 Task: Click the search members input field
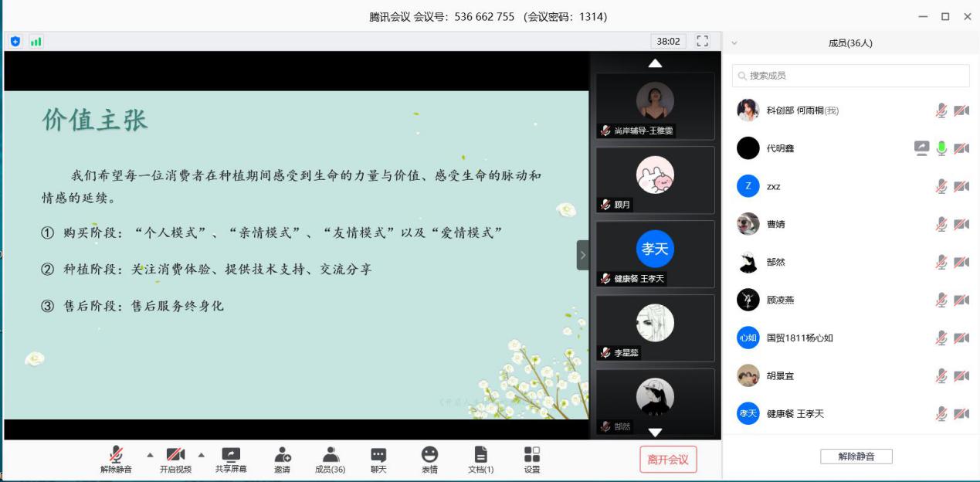pyautogui.click(x=850, y=76)
